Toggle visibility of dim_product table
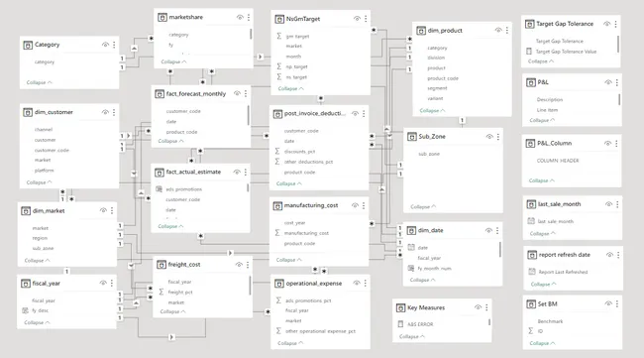Screen dimensions: 644x358 click(x=498, y=30)
